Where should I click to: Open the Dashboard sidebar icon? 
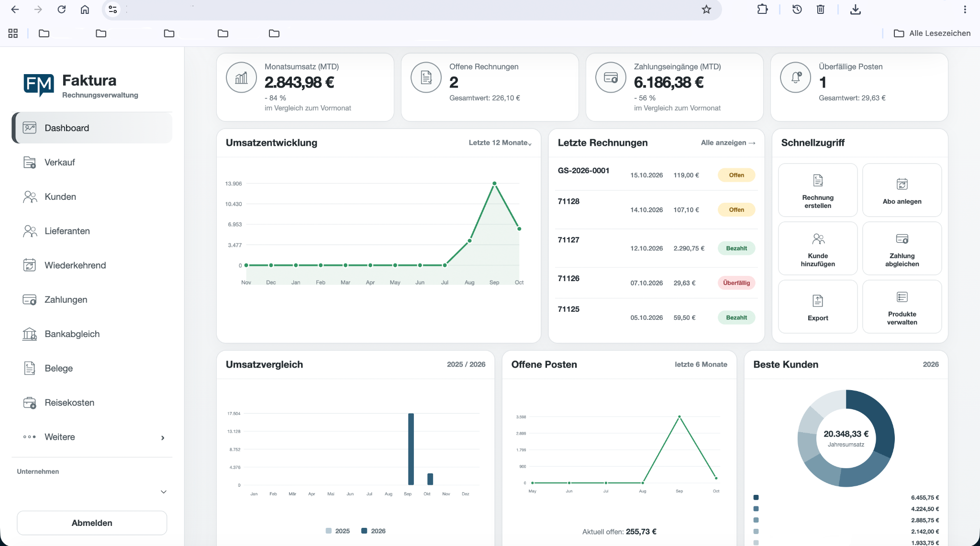tap(30, 128)
